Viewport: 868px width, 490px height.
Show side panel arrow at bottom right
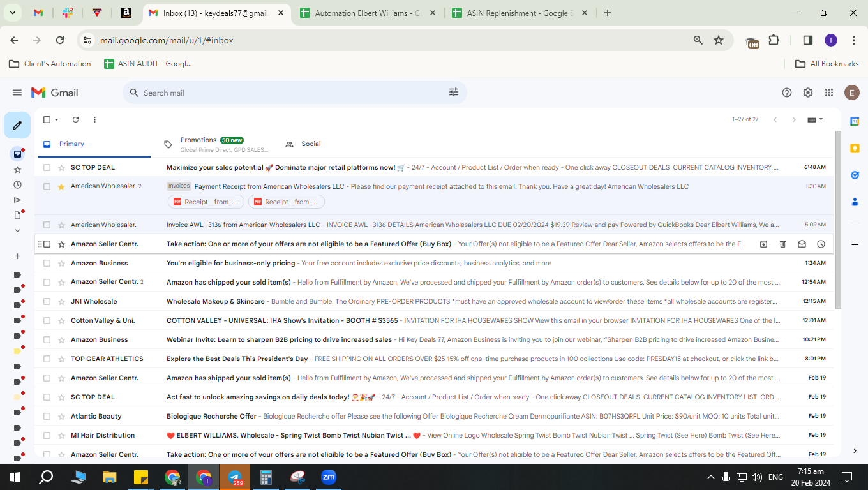(855, 451)
